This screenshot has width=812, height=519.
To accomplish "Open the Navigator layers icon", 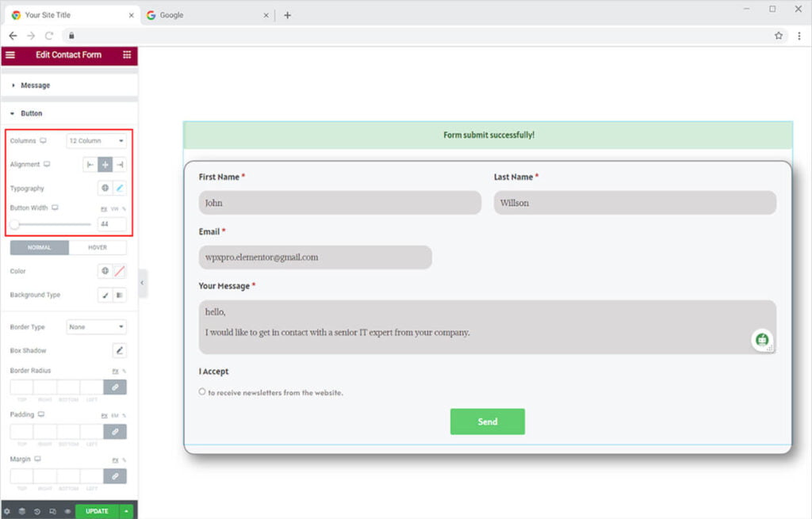I will (x=22, y=511).
